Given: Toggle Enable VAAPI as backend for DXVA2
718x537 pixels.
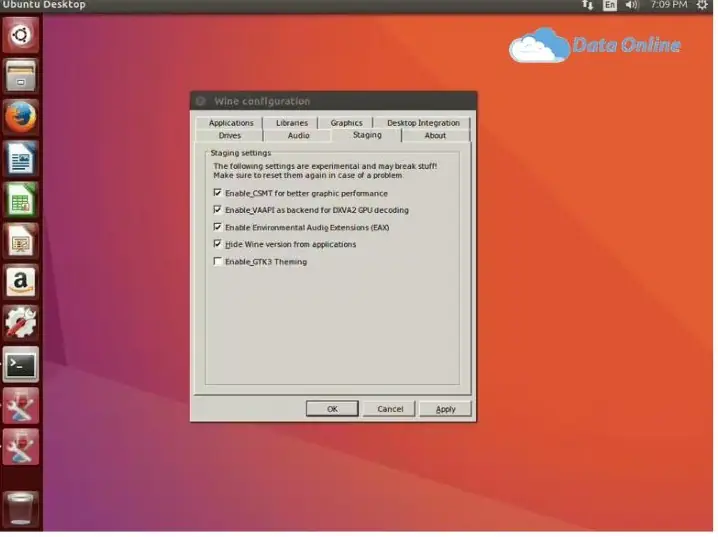Looking at the screenshot, I should click(x=218, y=210).
